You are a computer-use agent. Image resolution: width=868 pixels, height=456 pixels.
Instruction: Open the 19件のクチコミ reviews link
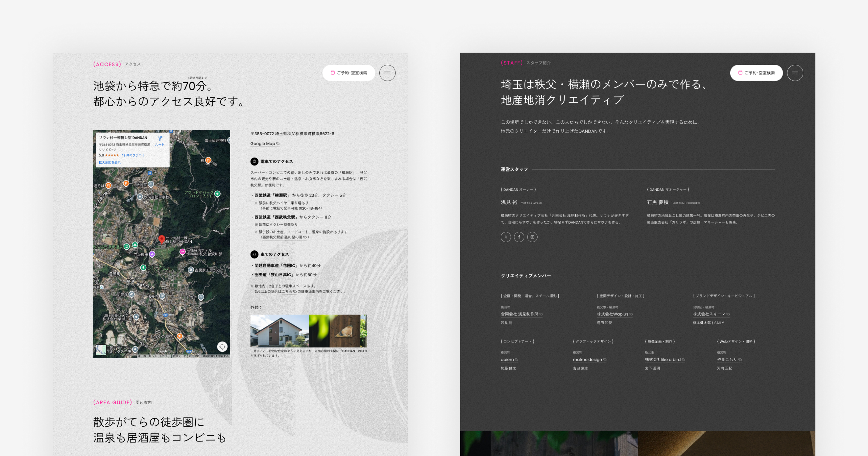[133, 155]
